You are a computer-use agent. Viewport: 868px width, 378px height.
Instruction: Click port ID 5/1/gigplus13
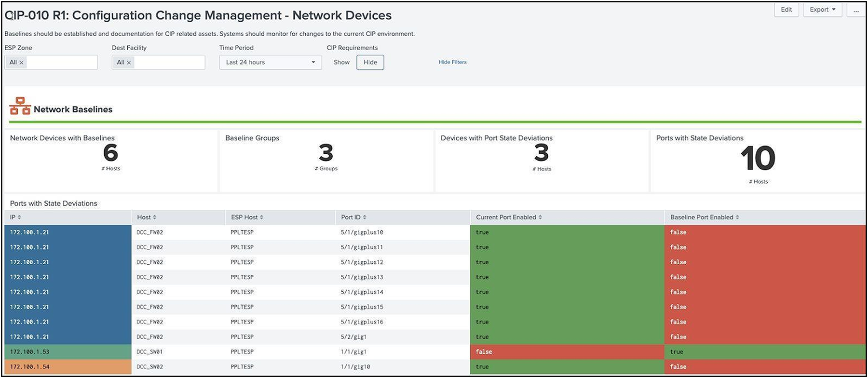point(362,277)
